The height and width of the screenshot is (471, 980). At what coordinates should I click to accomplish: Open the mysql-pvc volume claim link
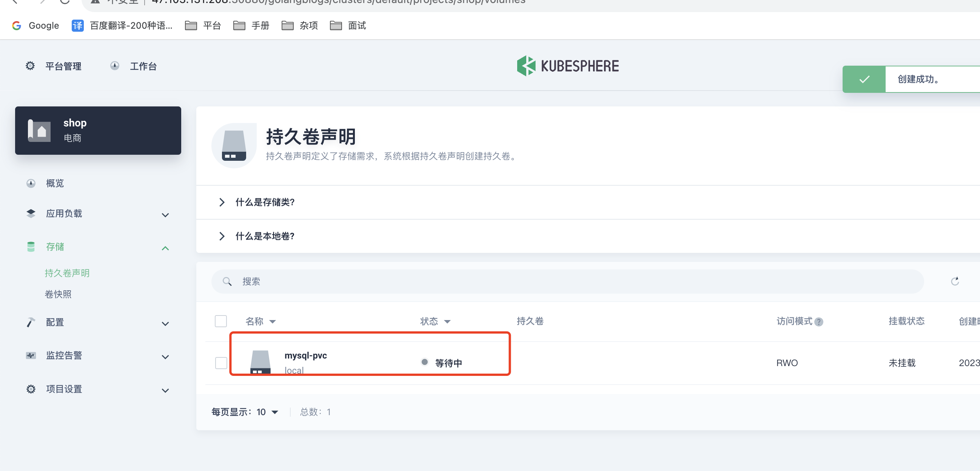[x=305, y=356]
